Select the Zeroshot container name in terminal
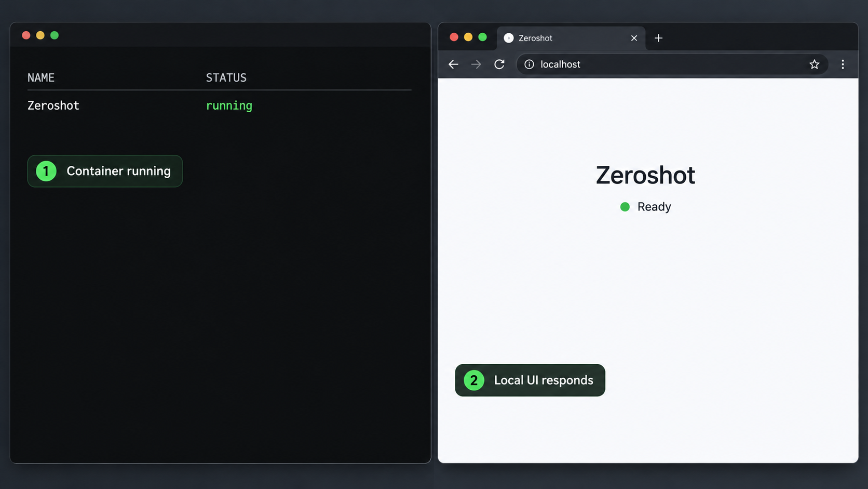This screenshot has height=489, width=868. click(53, 105)
